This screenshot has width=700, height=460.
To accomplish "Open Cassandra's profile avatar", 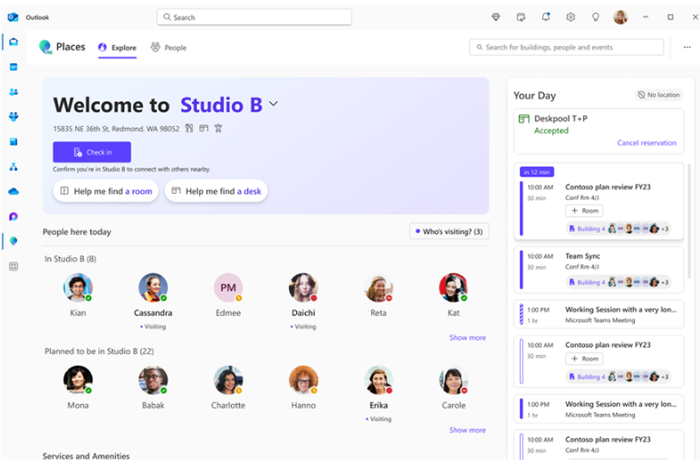I will (x=153, y=288).
